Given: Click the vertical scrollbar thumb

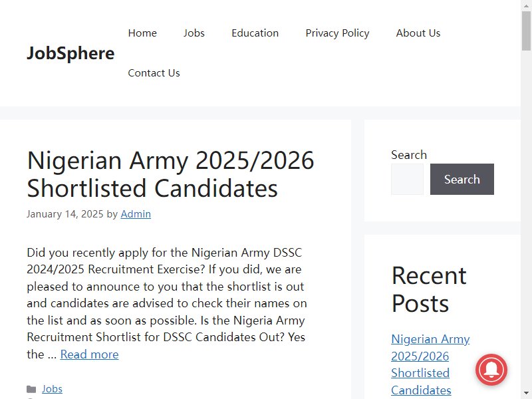Looking at the screenshot, I should [526, 31].
